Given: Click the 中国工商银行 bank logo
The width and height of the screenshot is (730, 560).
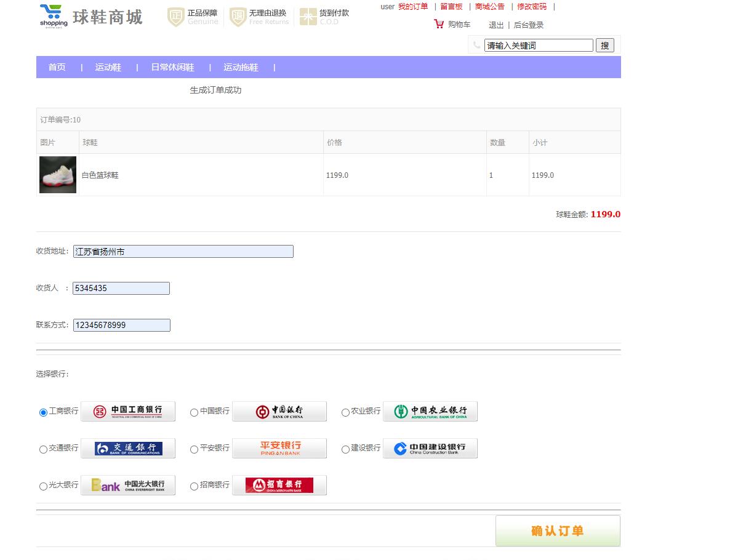Looking at the screenshot, I should (128, 411).
